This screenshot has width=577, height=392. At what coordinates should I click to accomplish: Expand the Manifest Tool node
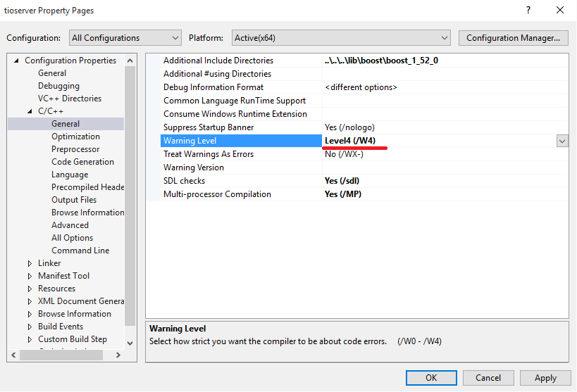click(x=30, y=276)
